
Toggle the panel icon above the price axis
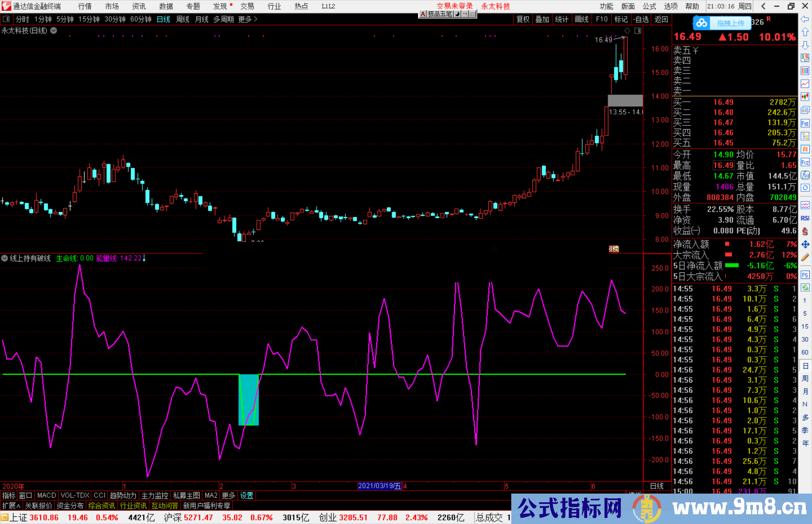coord(638,31)
